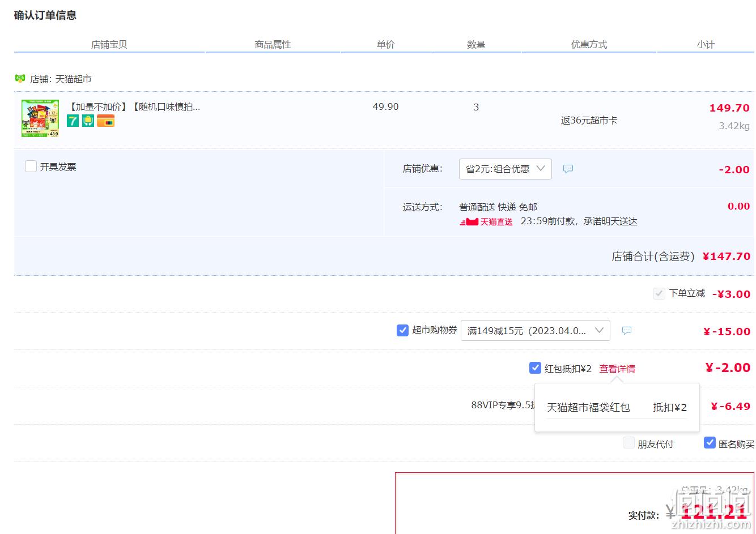Click the 88VIP discount amount ¥-6.49
Image resolution: width=756 pixels, height=534 pixels.
pos(730,406)
